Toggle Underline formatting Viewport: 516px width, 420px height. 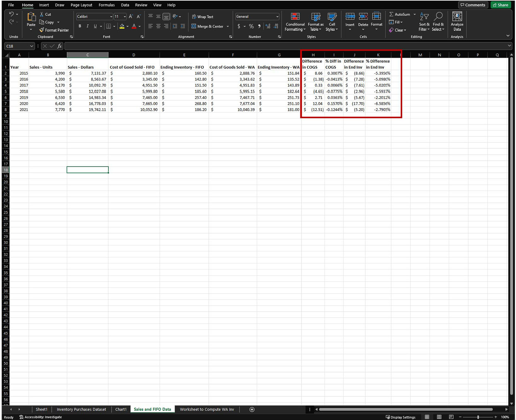click(95, 26)
